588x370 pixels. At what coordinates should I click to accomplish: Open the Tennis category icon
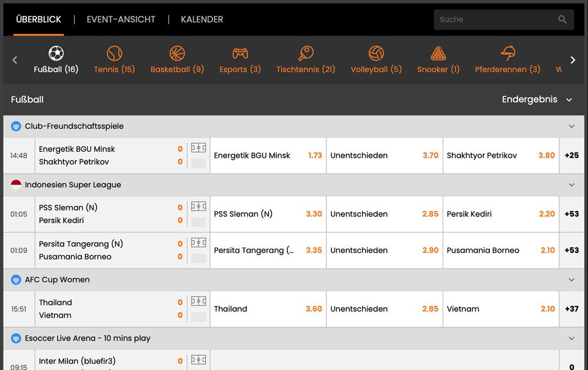(x=114, y=53)
